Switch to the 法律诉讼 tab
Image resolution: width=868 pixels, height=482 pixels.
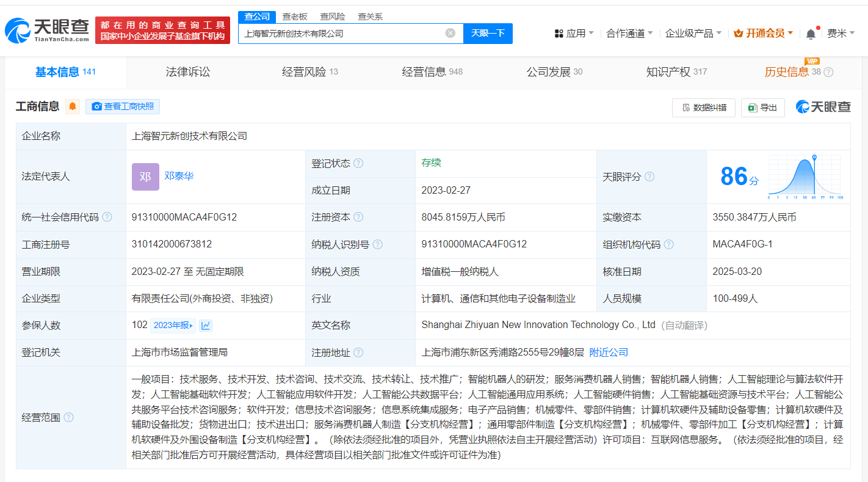[x=187, y=72]
